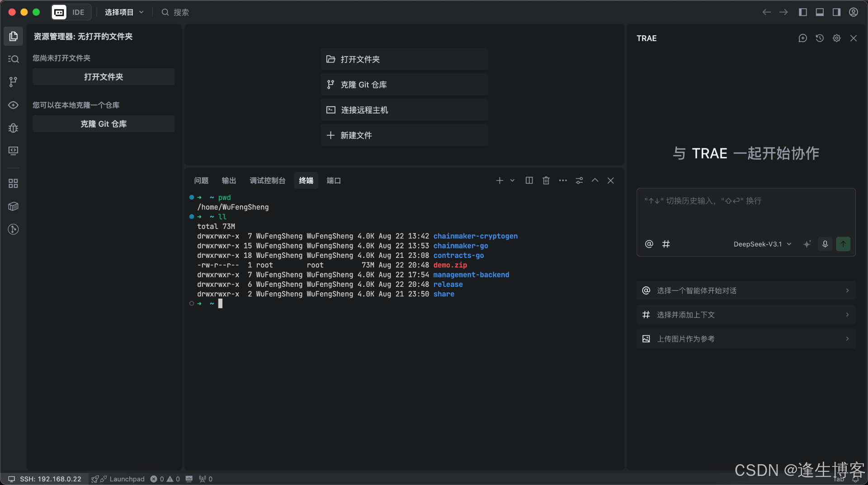Switch to the 问题 tab
Screen dimensions: 868x485
tap(201, 181)
